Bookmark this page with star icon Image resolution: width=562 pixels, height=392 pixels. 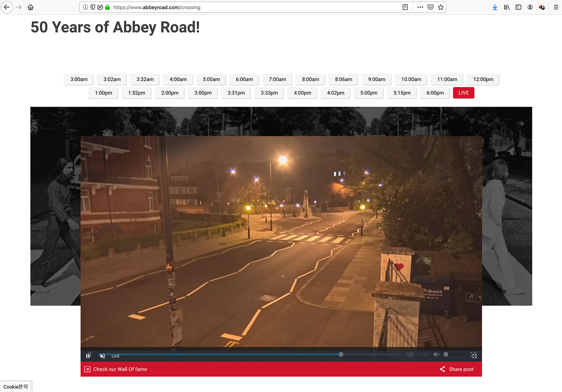(441, 7)
